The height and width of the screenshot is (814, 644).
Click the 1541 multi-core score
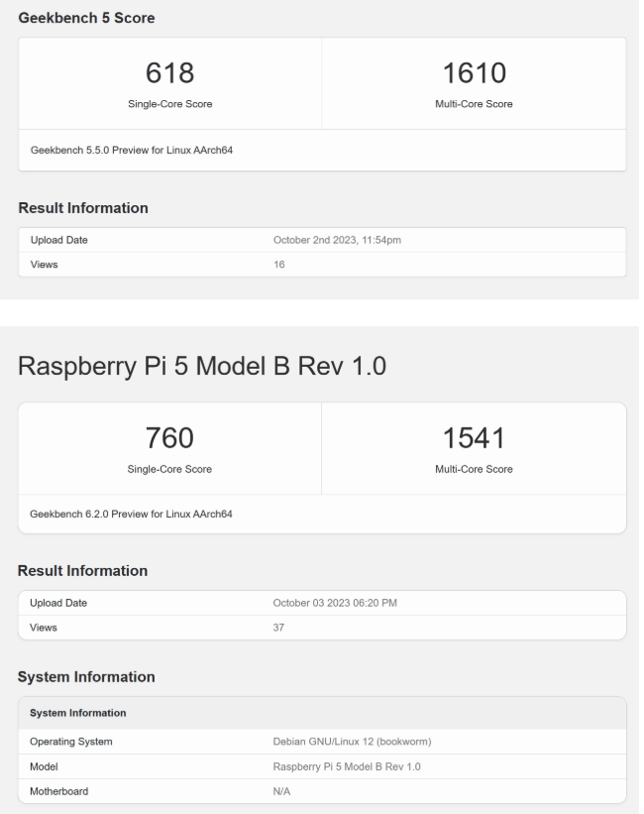click(474, 437)
